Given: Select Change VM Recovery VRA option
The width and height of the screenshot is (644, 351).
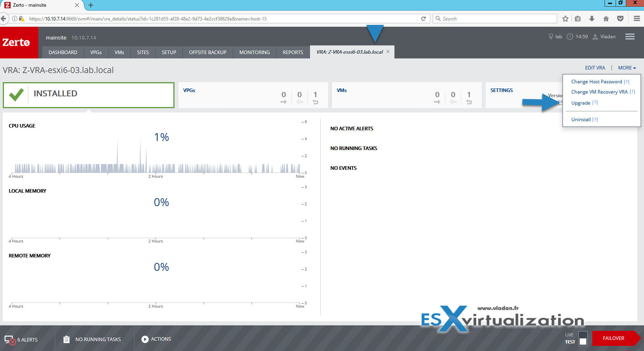Looking at the screenshot, I should pyautogui.click(x=599, y=92).
